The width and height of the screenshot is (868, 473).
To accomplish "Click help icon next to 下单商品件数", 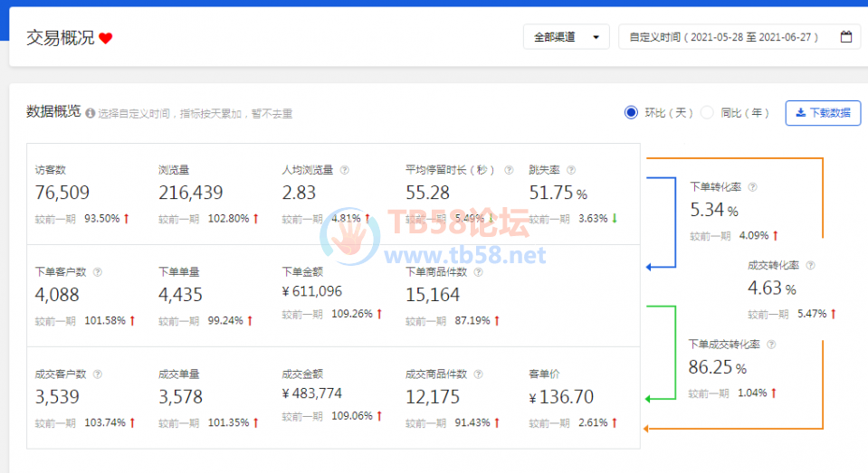I will [477, 271].
